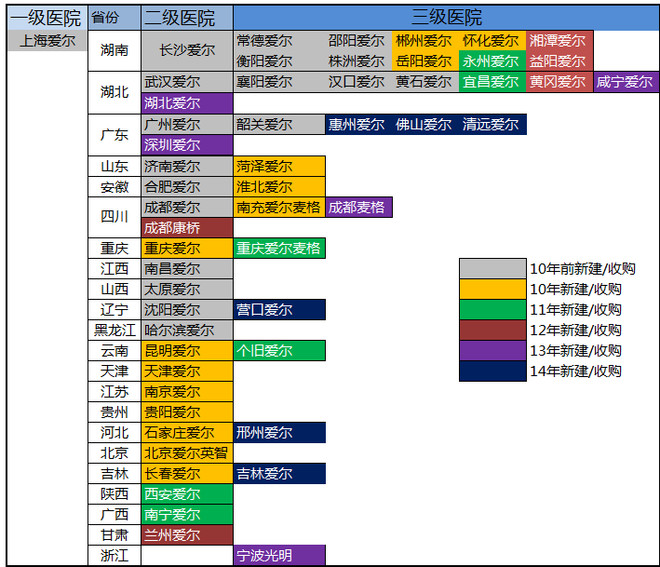Click the navy 营口爱尔 cell
This screenshot has height=567, width=660.
[279, 309]
